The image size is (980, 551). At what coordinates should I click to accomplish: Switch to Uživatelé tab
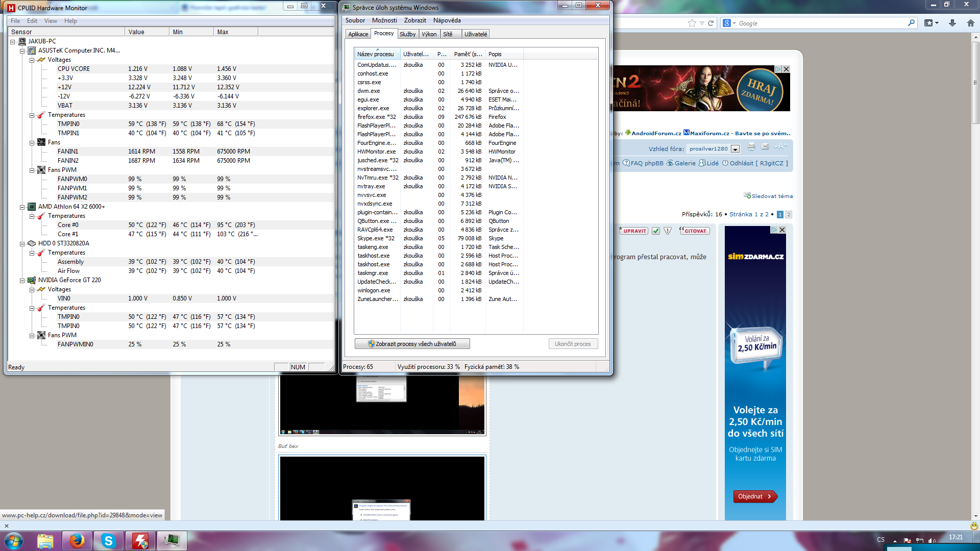(x=476, y=34)
